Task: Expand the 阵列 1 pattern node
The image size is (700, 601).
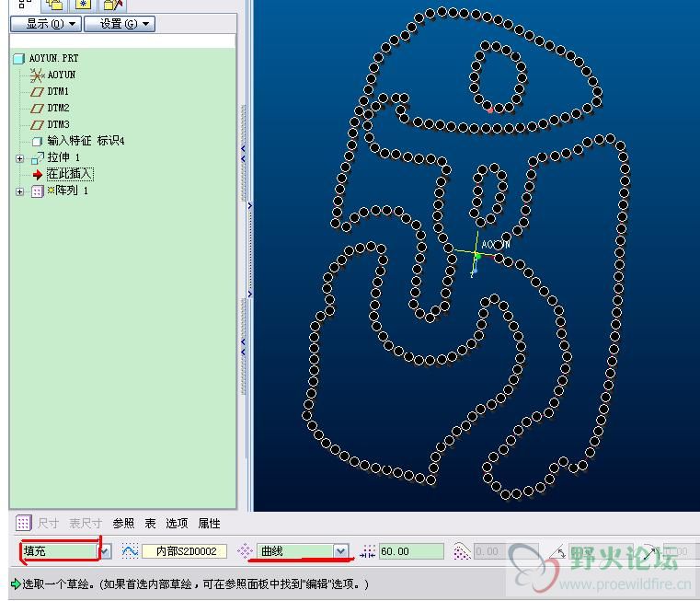Action: (x=19, y=191)
